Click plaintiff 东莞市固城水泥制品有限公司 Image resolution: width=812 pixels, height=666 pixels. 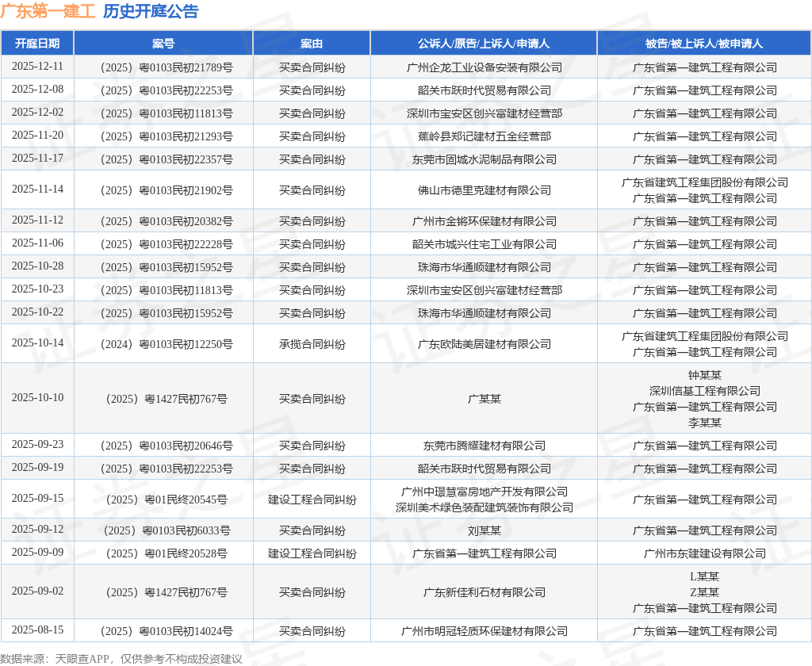pos(485,159)
